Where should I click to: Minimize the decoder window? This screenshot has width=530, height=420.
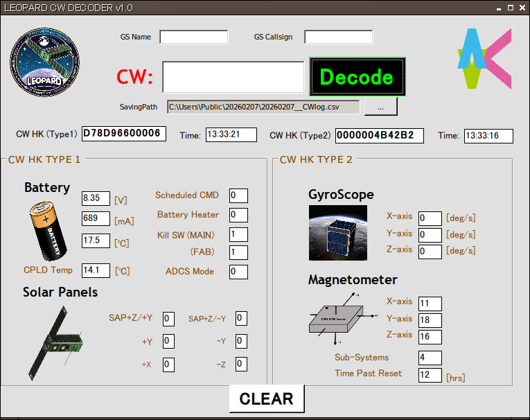[x=499, y=8]
